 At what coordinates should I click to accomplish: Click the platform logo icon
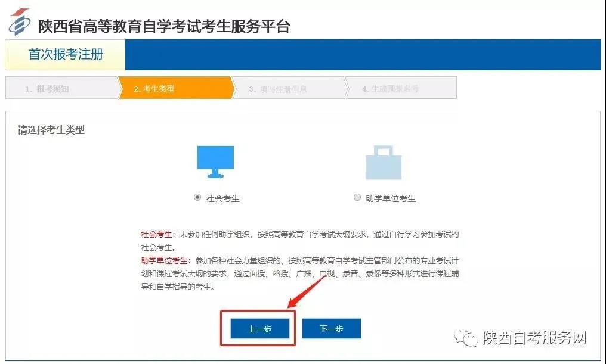click(19, 22)
